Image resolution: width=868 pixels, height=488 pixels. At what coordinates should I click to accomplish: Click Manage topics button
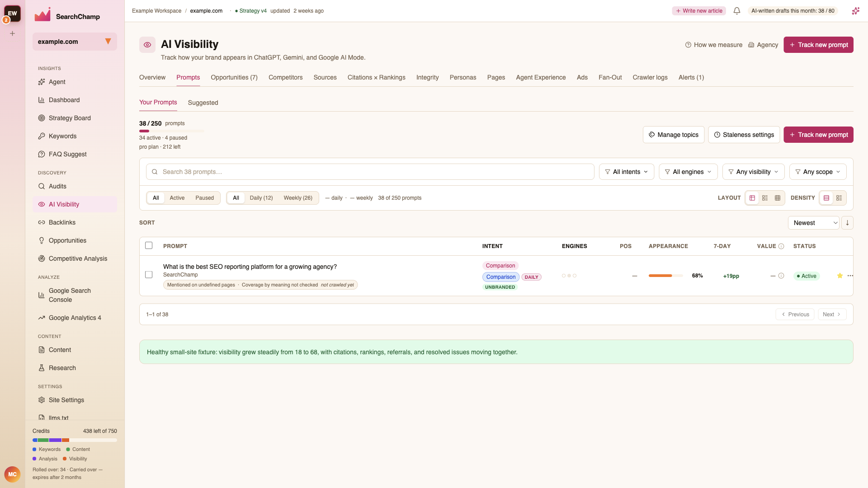pyautogui.click(x=674, y=135)
